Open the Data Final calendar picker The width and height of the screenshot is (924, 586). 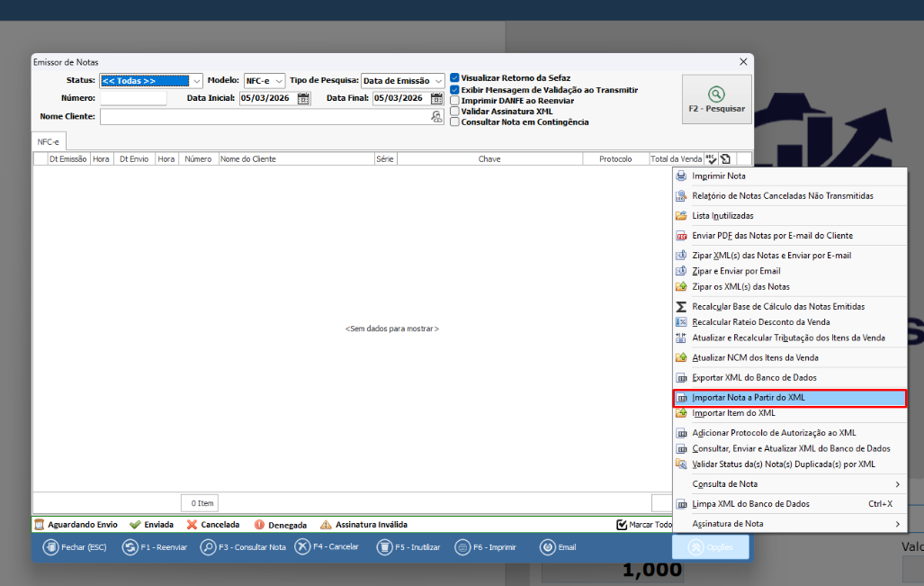click(x=436, y=98)
